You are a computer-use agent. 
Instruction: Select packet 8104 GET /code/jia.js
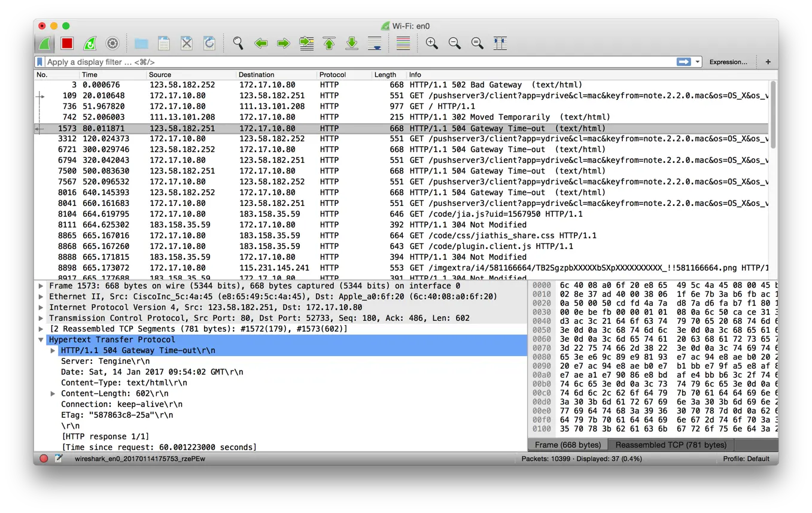[x=402, y=214]
